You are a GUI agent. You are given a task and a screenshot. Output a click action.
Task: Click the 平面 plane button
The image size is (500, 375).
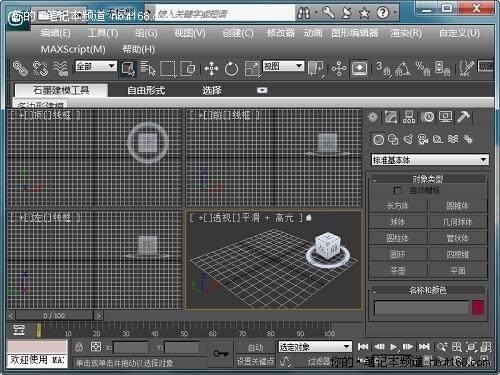coord(458,271)
